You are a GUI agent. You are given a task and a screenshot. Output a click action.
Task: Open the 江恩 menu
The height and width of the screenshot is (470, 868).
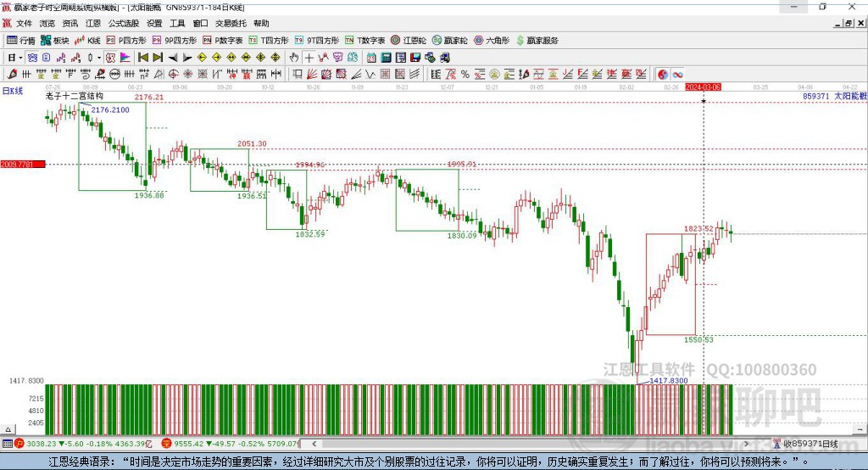93,23
